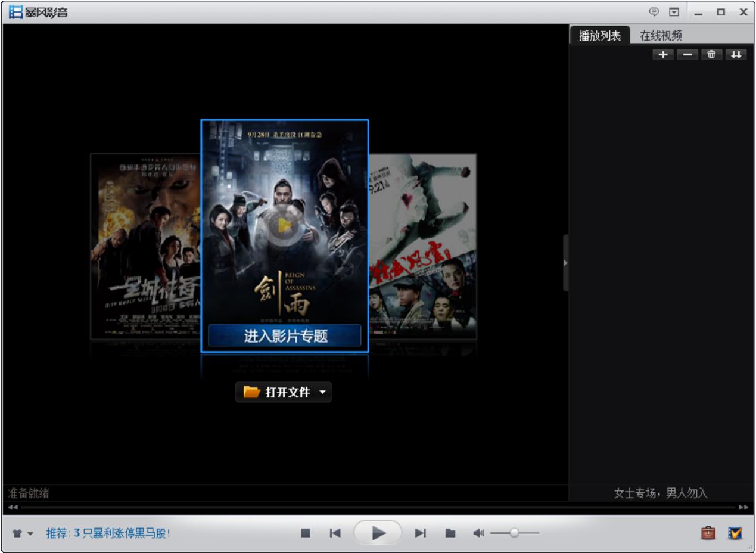Click the checkmark icon at bottom right
Viewport: 756px width, 553px height.
coord(736,533)
